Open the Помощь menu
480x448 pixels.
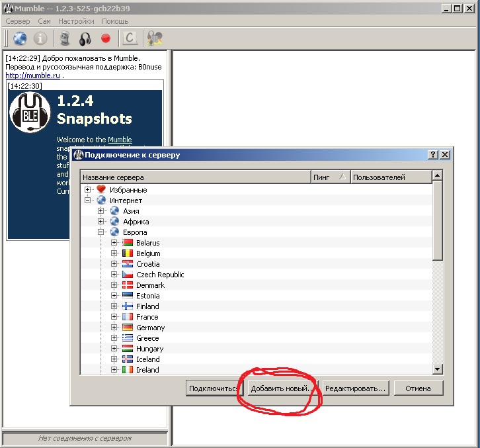point(115,21)
